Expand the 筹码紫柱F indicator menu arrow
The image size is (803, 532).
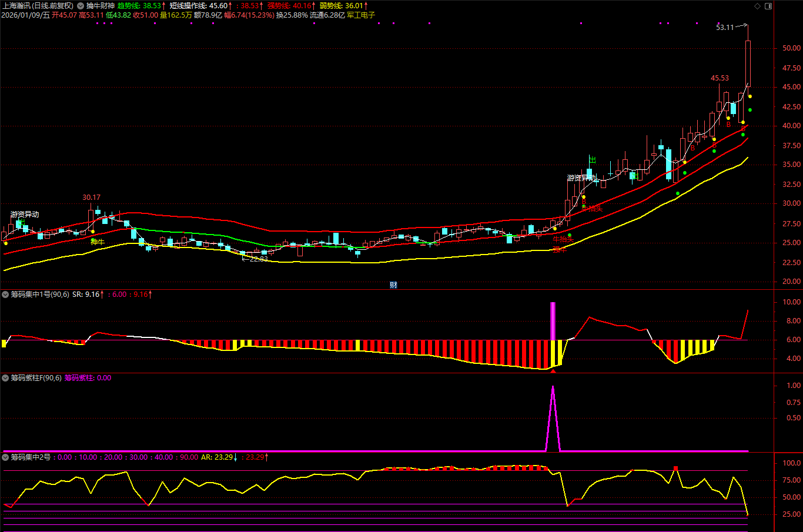(x=5, y=378)
